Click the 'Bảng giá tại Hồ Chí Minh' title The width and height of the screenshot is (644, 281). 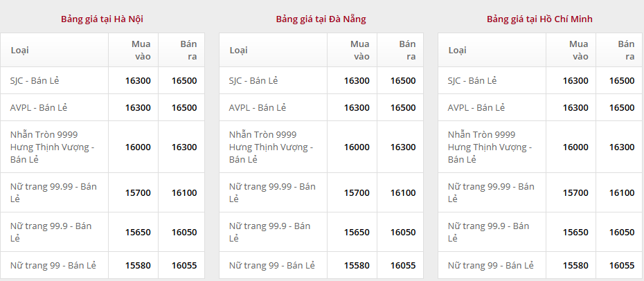tap(539, 19)
